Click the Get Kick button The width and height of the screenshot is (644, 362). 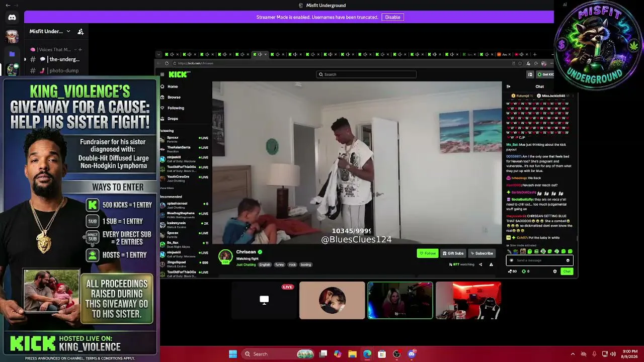point(545,74)
